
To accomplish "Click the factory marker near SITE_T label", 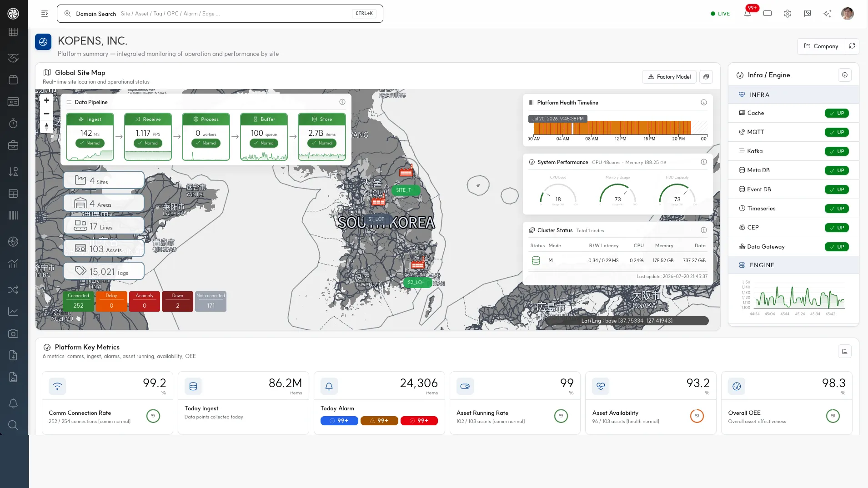I will pyautogui.click(x=406, y=171).
